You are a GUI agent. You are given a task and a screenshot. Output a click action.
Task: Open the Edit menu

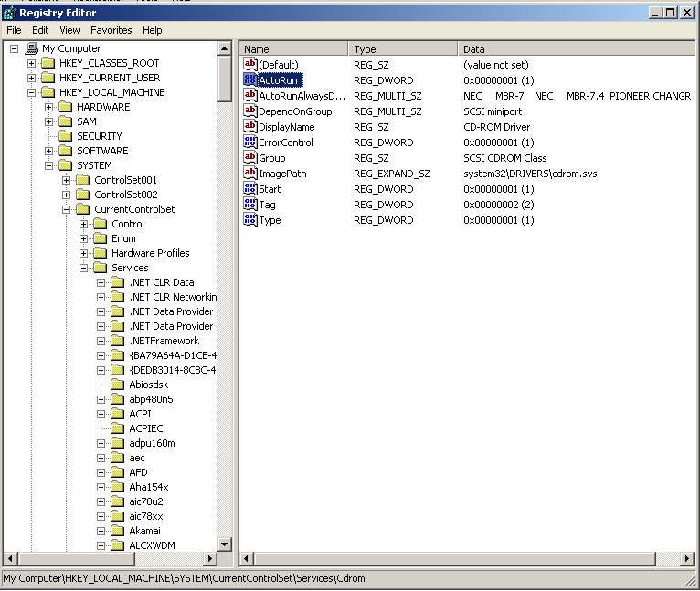pos(40,30)
